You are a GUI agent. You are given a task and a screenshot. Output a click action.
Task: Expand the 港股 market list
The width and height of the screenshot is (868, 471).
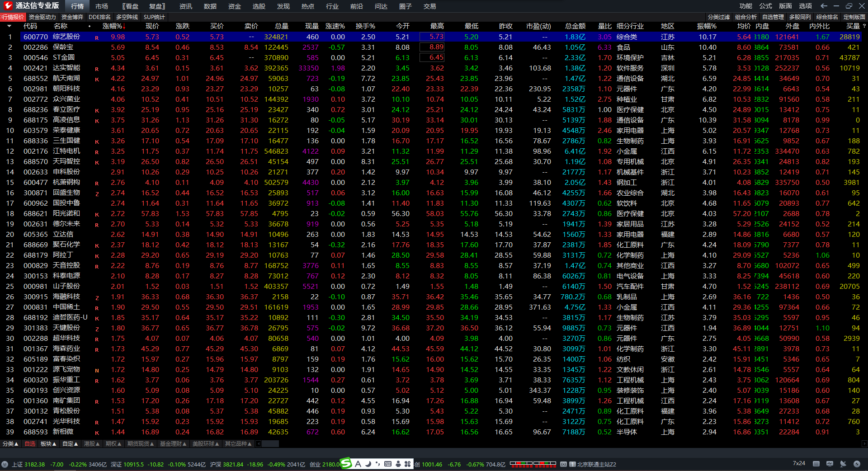92,444
